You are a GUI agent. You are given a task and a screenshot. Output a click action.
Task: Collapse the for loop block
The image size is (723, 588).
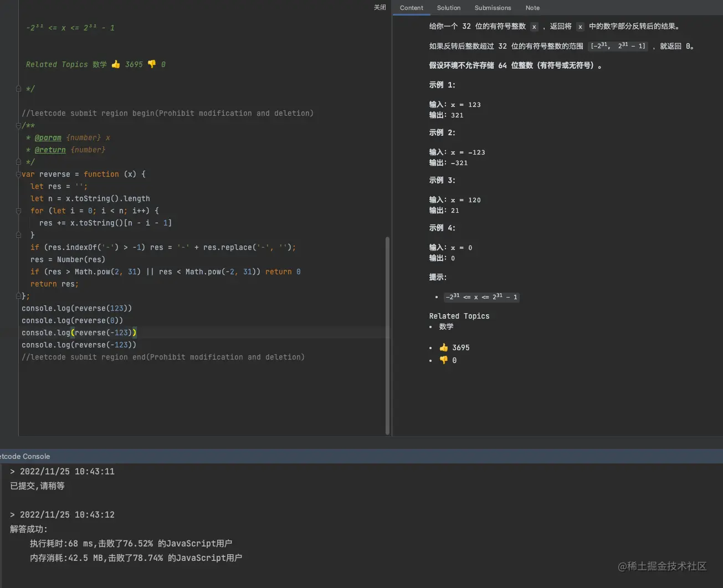click(18, 211)
